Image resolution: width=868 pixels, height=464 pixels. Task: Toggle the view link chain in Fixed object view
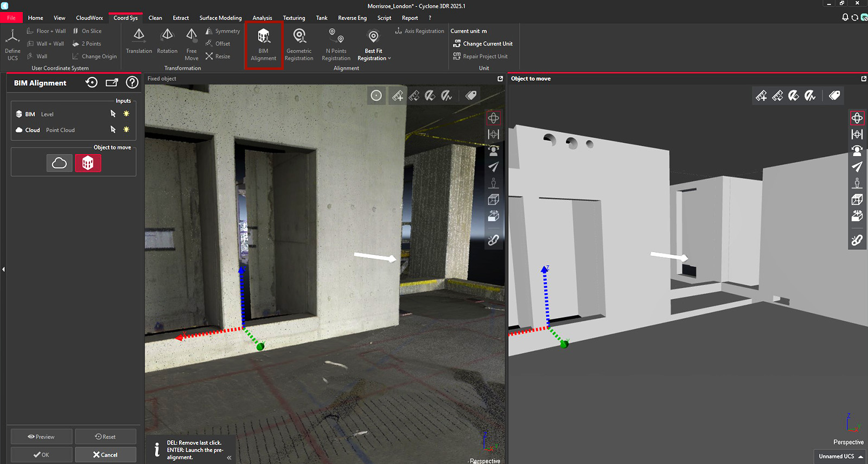click(494, 240)
